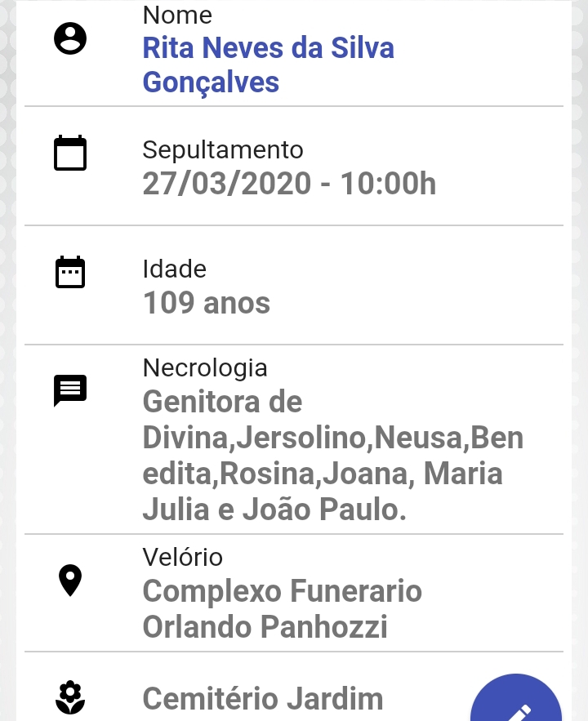Tap the Genitora de Divina obituary text
Viewport: 588px width, 721px height.
coord(333,456)
